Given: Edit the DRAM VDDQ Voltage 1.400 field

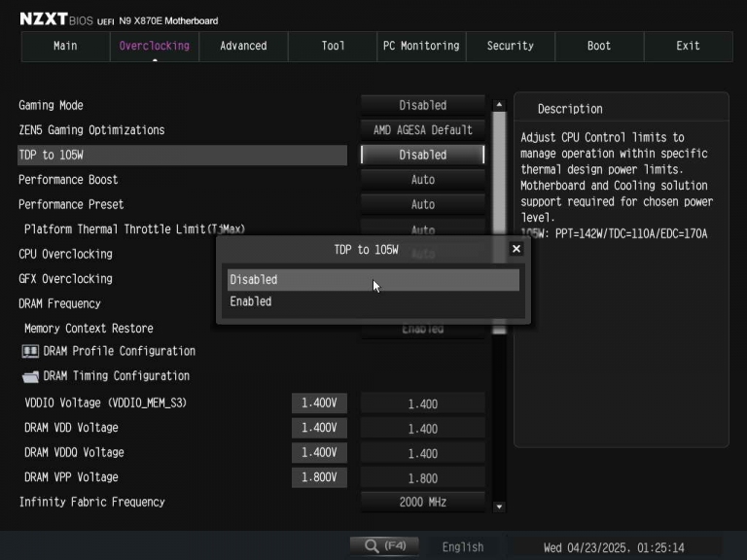Looking at the screenshot, I should (422, 453).
